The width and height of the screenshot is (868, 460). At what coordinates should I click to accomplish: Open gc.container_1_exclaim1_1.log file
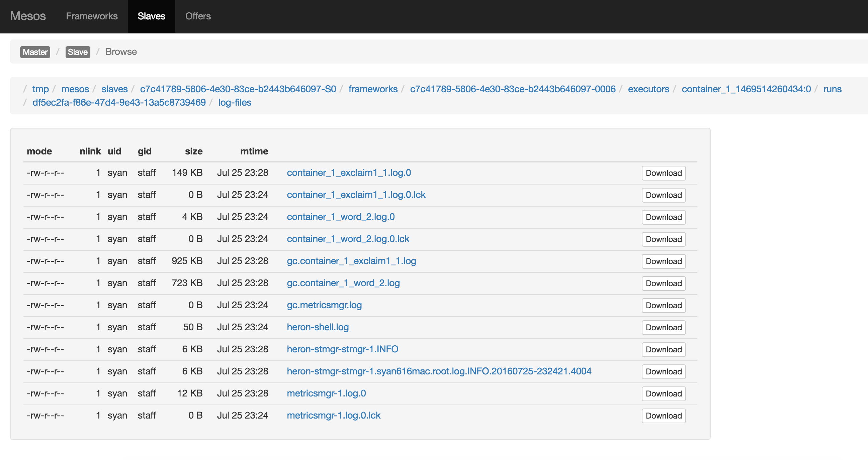point(351,261)
